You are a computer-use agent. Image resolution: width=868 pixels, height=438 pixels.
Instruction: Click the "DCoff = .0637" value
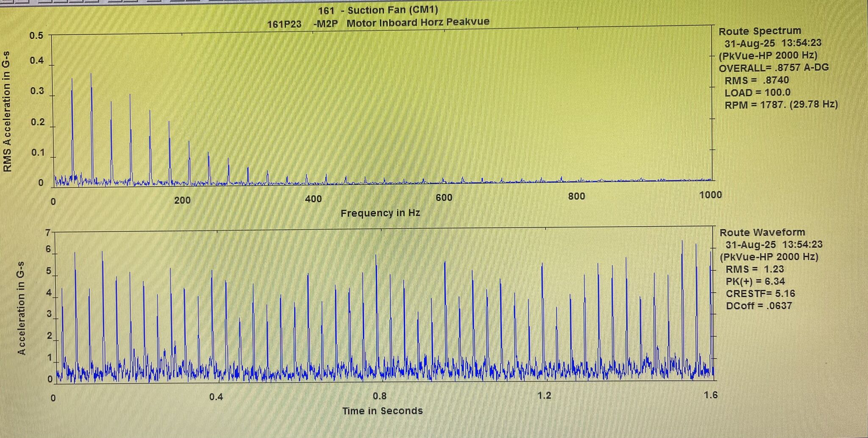(759, 306)
